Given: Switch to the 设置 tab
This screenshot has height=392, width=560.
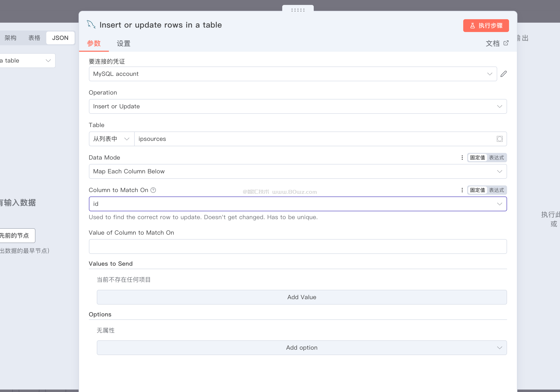Looking at the screenshot, I should point(123,44).
